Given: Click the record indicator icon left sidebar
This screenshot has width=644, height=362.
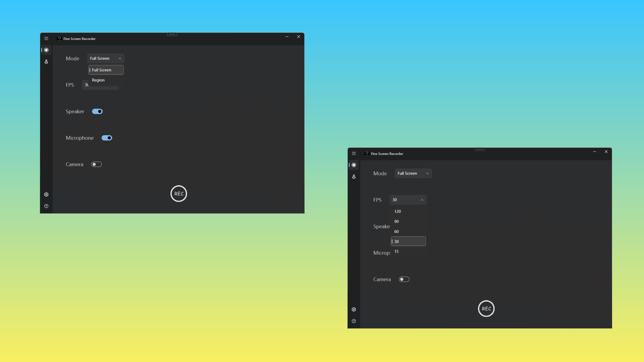Looking at the screenshot, I should (46, 50).
